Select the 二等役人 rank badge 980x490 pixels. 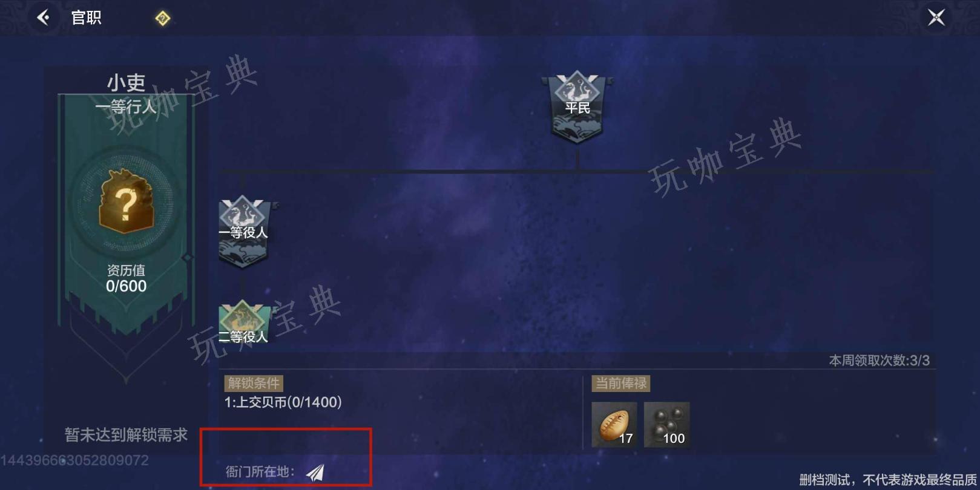[243, 323]
